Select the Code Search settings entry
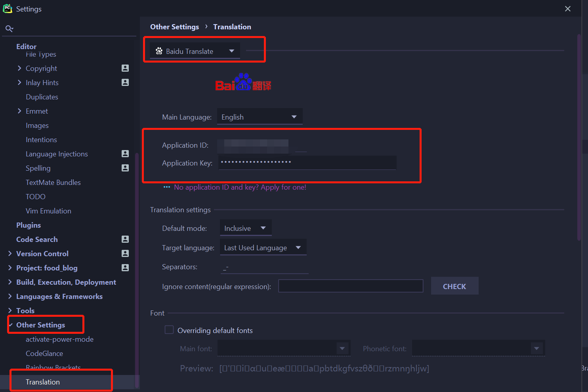Image resolution: width=588 pixels, height=392 pixels. click(x=37, y=239)
